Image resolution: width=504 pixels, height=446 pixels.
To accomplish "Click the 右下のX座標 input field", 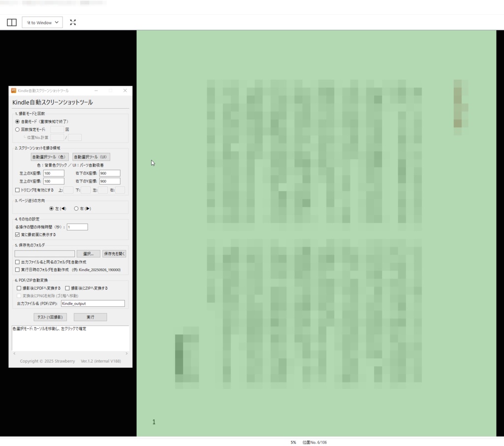I will click(x=110, y=173).
